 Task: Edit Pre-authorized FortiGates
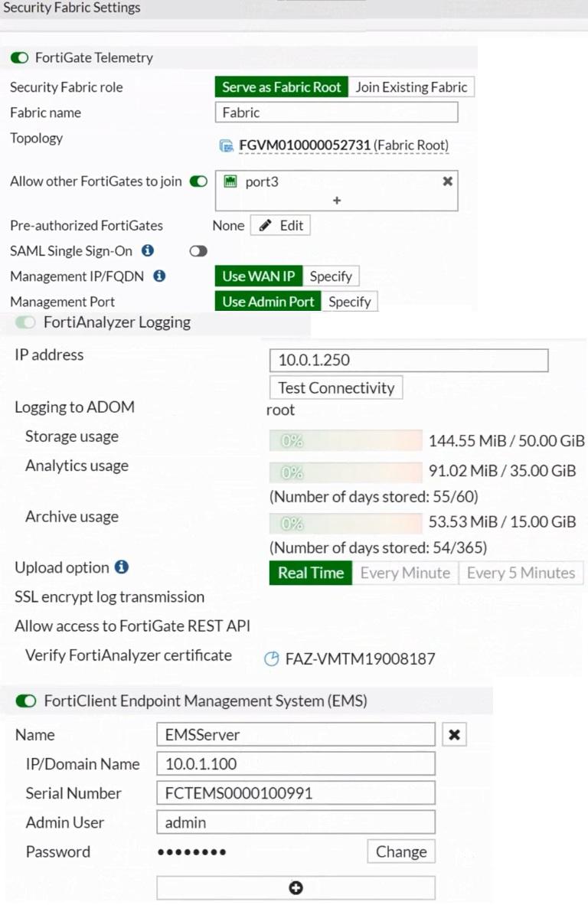point(281,226)
